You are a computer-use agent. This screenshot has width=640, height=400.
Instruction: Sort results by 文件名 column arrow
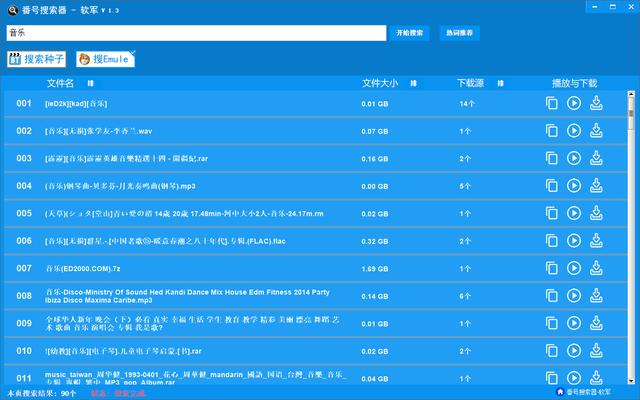pos(91,83)
